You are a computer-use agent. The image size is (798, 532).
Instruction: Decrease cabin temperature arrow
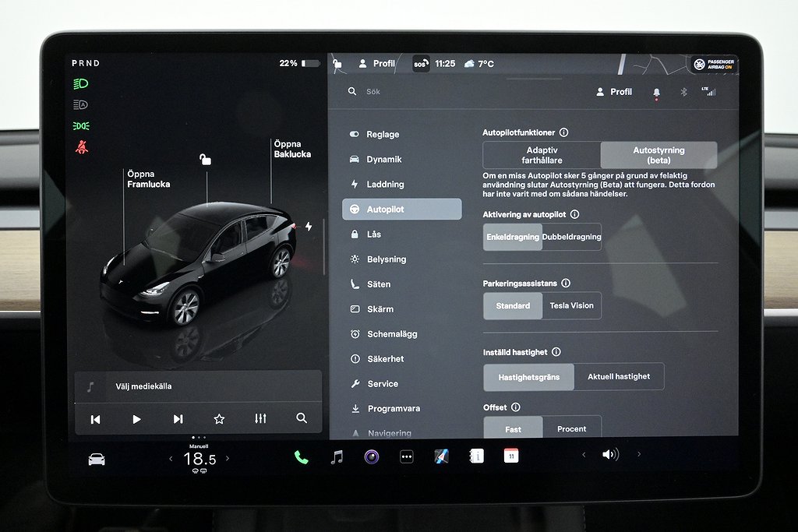[x=171, y=459]
